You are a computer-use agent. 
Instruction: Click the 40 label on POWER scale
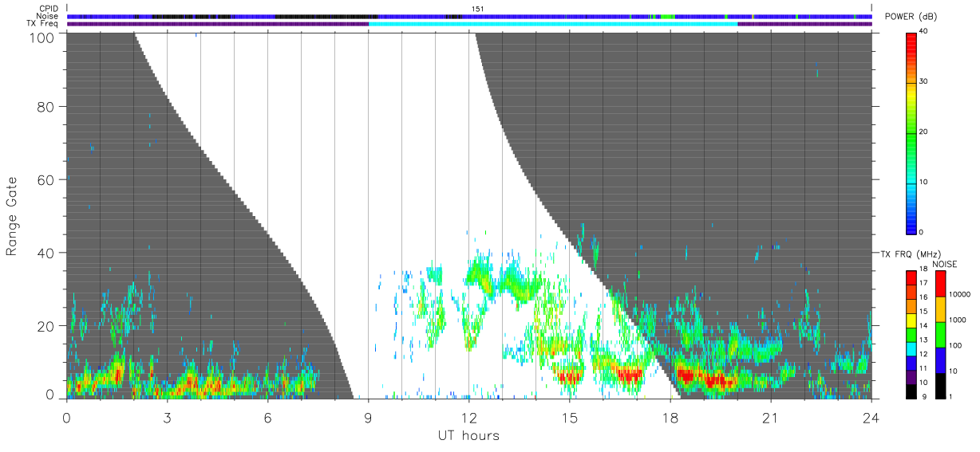[x=925, y=32]
